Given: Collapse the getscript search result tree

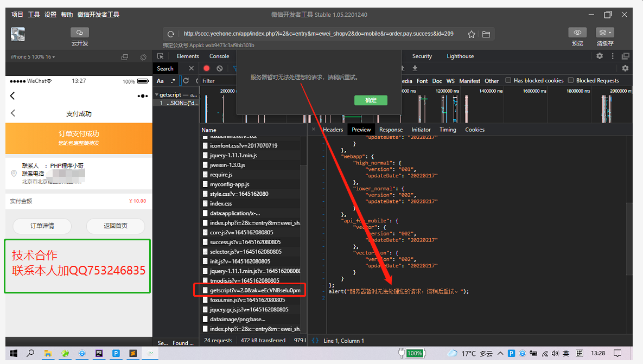Looking at the screenshot, I should (x=157, y=95).
